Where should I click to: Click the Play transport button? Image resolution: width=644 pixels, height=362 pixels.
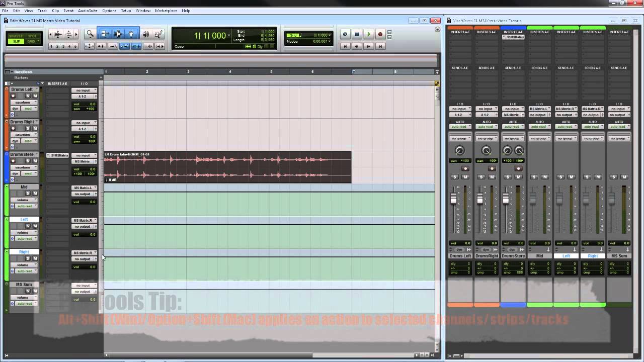point(368,34)
